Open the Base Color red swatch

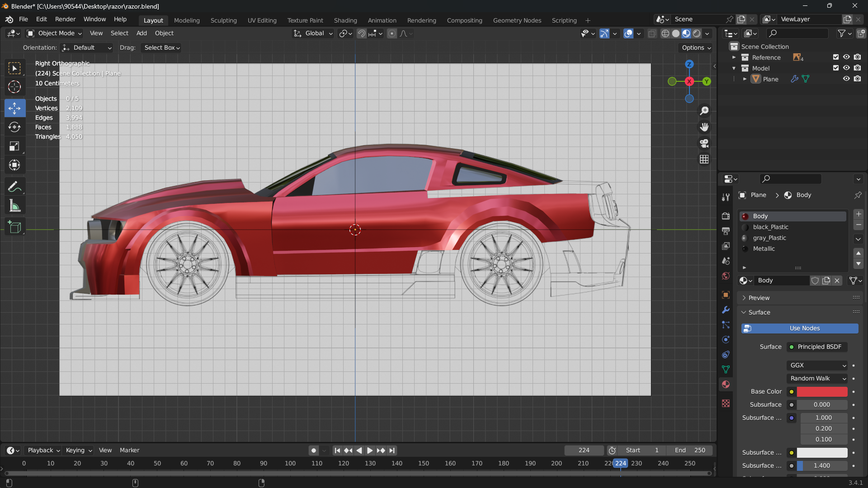click(822, 391)
